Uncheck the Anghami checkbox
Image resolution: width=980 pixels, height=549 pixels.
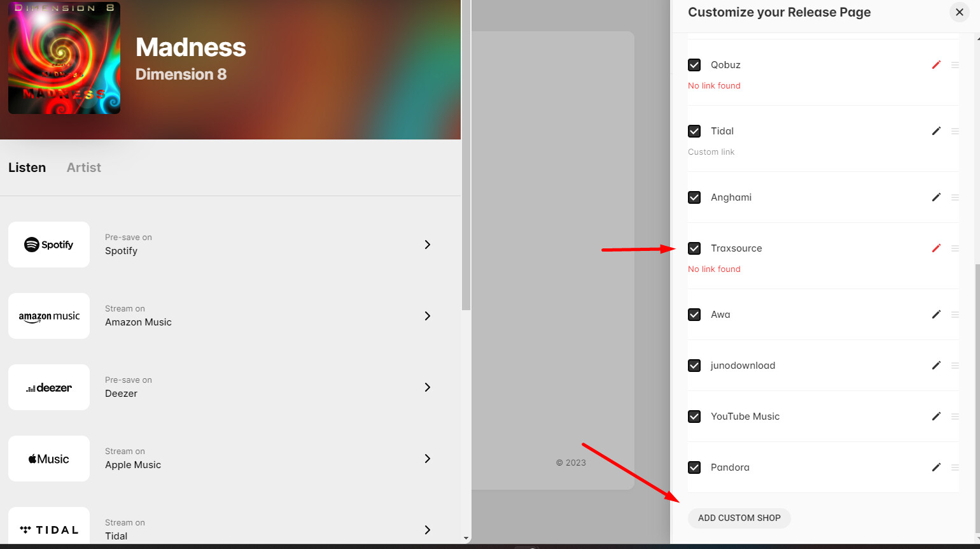pos(694,197)
